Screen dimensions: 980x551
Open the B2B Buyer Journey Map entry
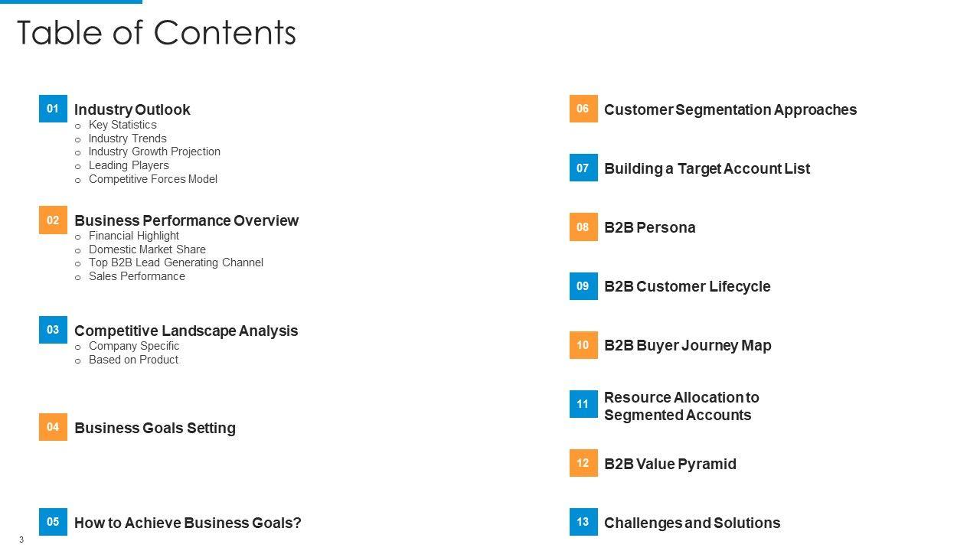688,345
